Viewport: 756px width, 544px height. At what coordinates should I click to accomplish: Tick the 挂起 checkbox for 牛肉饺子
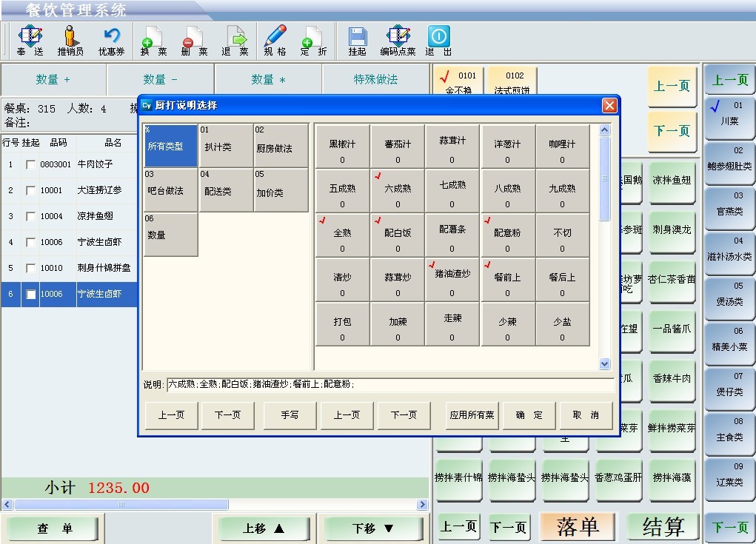tap(30, 165)
